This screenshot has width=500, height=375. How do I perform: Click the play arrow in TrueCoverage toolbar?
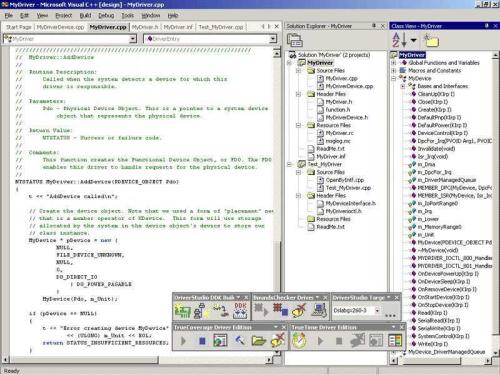pos(183,341)
